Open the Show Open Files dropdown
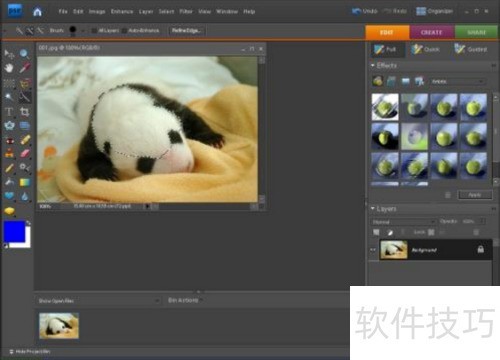The height and width of the screenshot is (360, 500). [x=99, y=301]
